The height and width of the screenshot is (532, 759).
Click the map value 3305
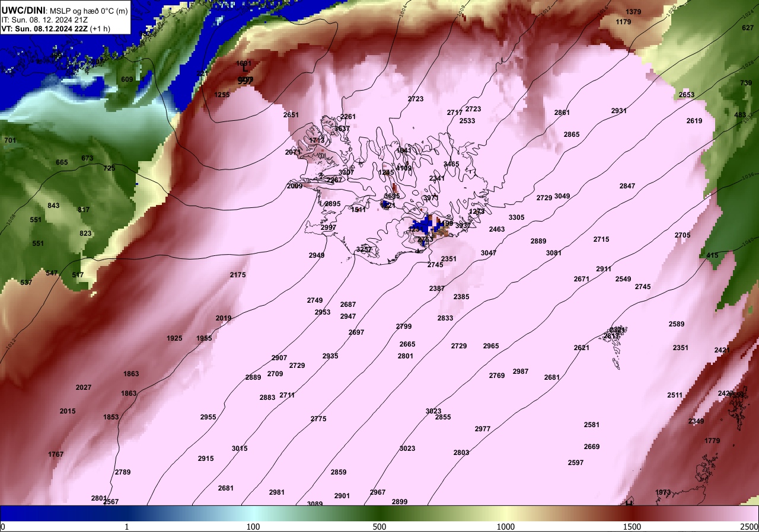516,217
